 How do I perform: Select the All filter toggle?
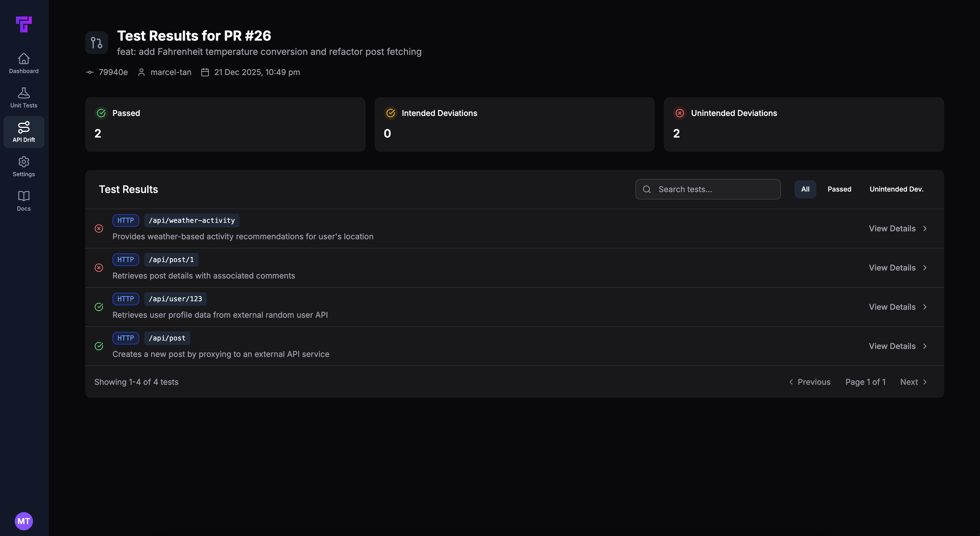pyautogui.click(x=805, y=189)
